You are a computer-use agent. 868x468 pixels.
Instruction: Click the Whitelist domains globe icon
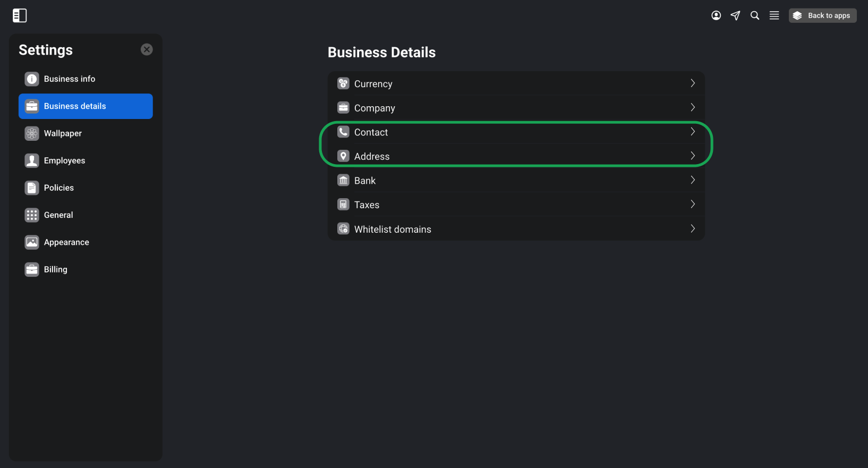point(344,229)
